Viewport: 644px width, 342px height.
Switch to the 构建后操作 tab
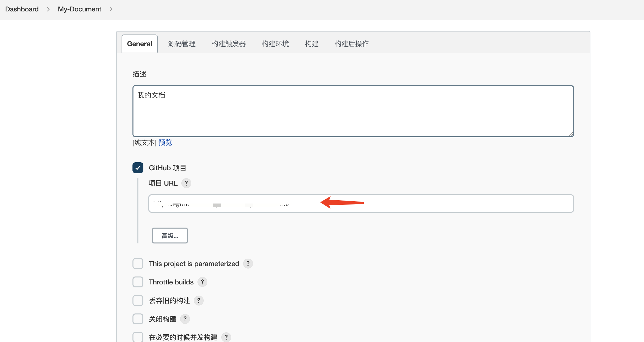tap(352, 44)
